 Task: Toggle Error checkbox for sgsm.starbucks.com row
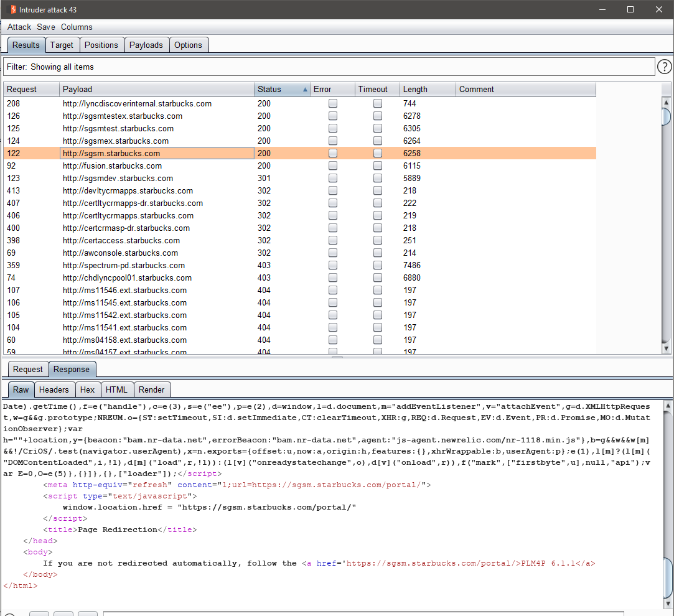[333, 154]
